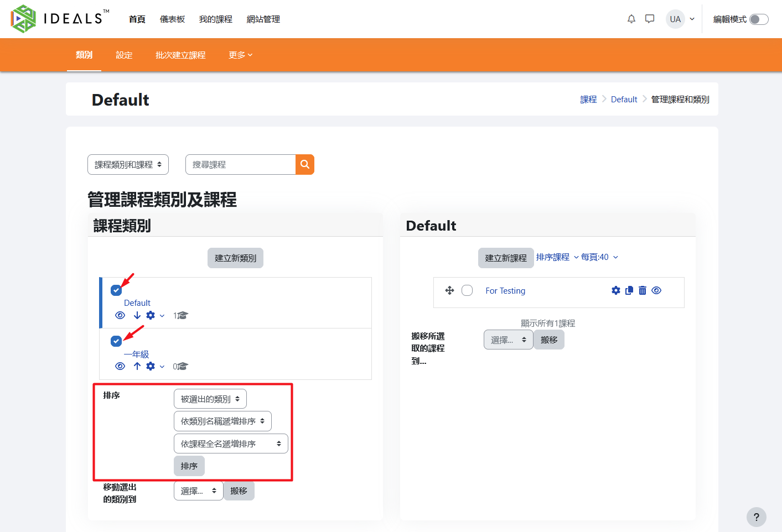The width and height of the screenshot is (782, 532).
Task: Open the 每頁:40 per-page dropdown
Action: coord(599,257)
